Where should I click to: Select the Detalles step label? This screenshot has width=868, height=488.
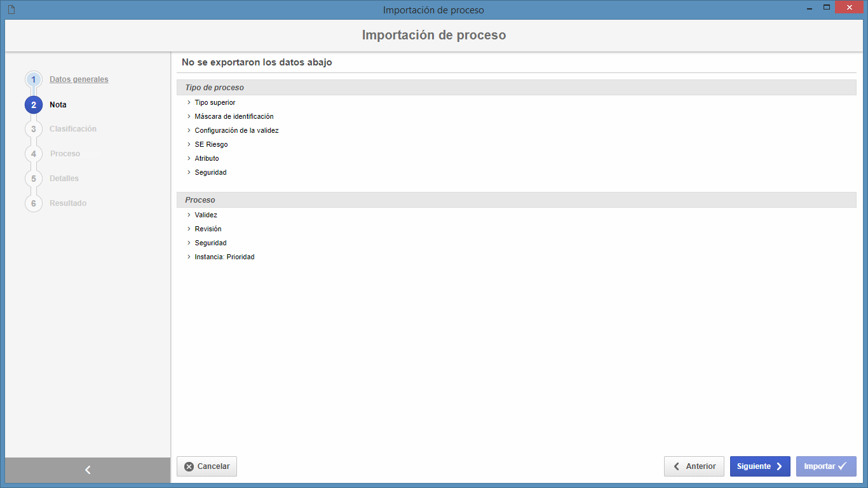[x=64, y=179]
